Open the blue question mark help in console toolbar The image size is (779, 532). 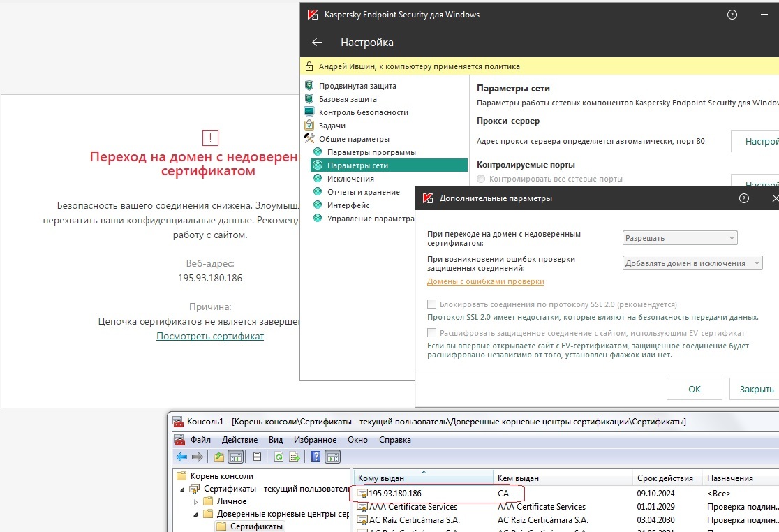(x=316, y=457)
